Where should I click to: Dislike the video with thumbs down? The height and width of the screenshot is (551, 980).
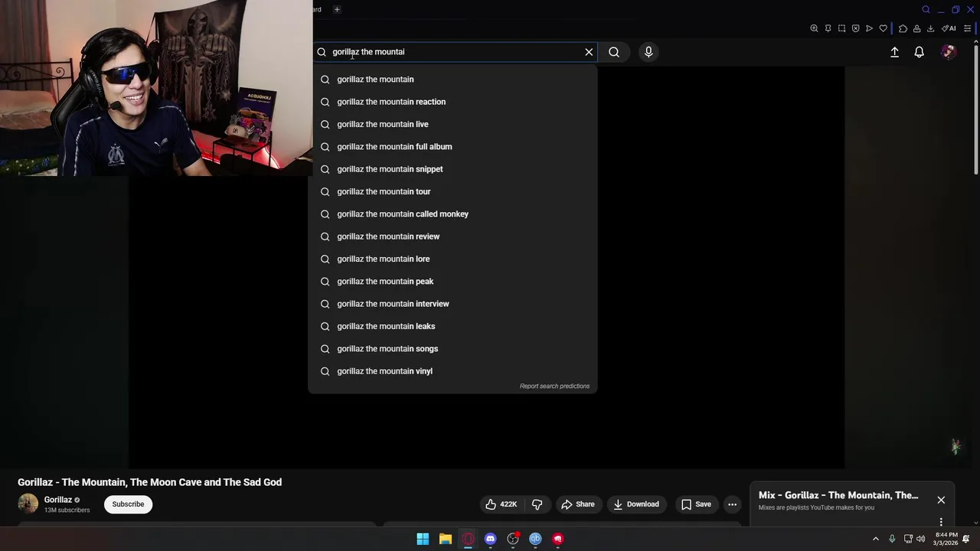[537, 504]
